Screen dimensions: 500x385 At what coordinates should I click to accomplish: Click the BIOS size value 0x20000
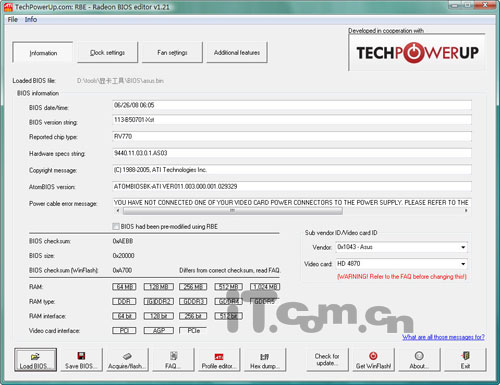pyautogui.click(x=124, y=256)
